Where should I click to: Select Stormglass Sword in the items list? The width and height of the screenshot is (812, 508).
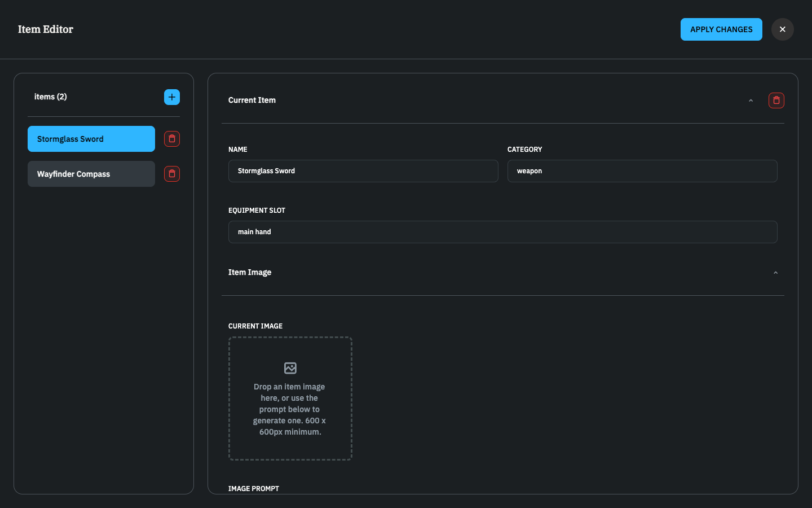pos(91,139)
